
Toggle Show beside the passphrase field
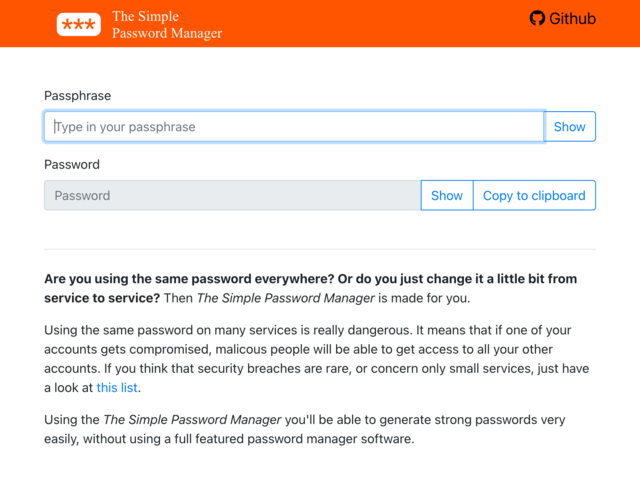[569, 127]
